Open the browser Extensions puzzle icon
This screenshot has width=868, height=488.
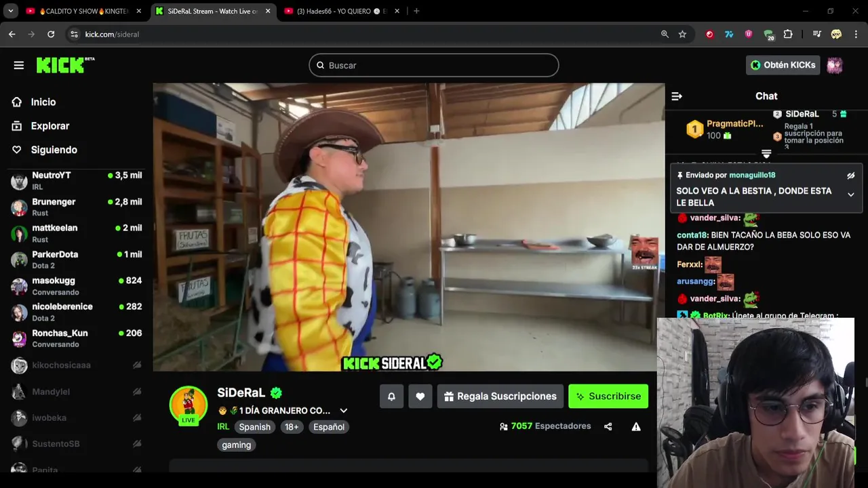pos(788,34)
